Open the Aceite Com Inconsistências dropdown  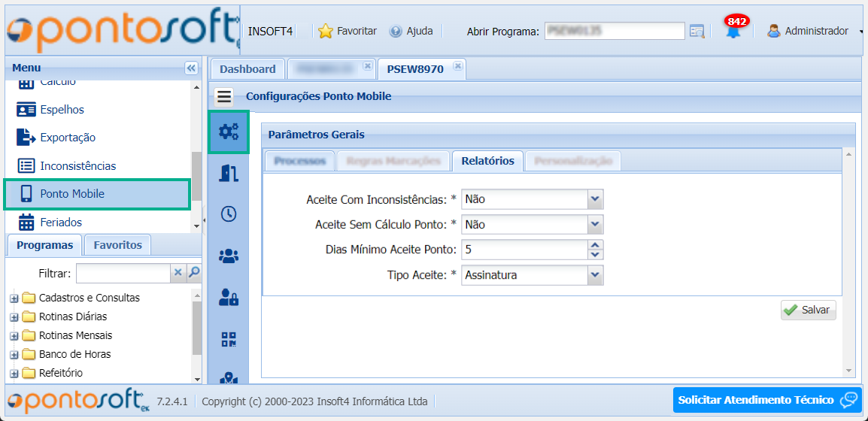[x=595, y=199]
